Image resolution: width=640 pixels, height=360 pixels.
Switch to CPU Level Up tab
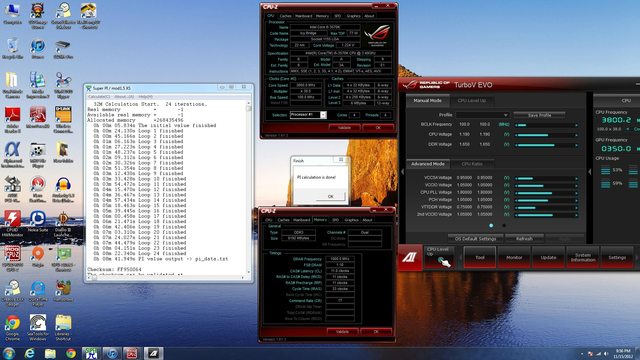(471, 100)
